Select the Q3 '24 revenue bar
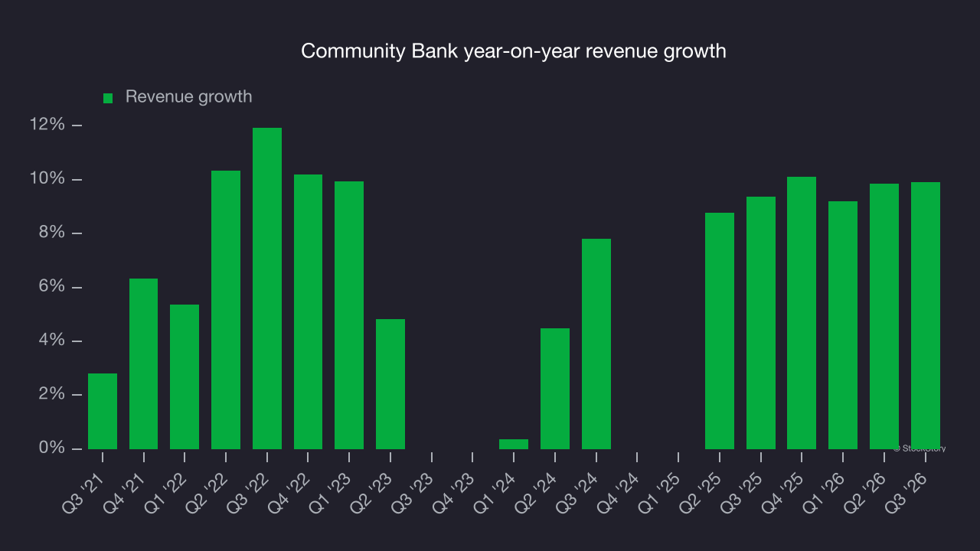This screenshot has width=980, height=551. (x=596, y=344)
